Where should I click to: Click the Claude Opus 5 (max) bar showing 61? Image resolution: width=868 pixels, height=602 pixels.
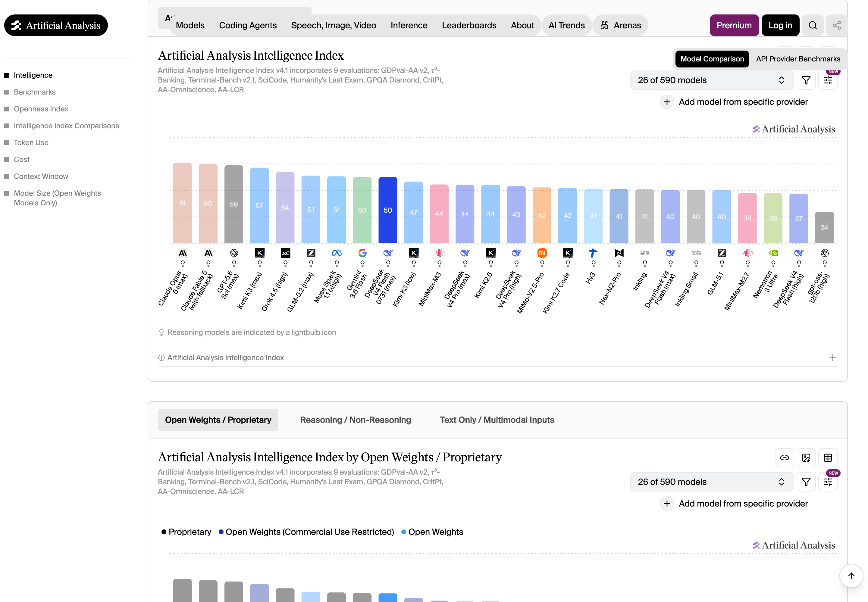tap(182, 203)
